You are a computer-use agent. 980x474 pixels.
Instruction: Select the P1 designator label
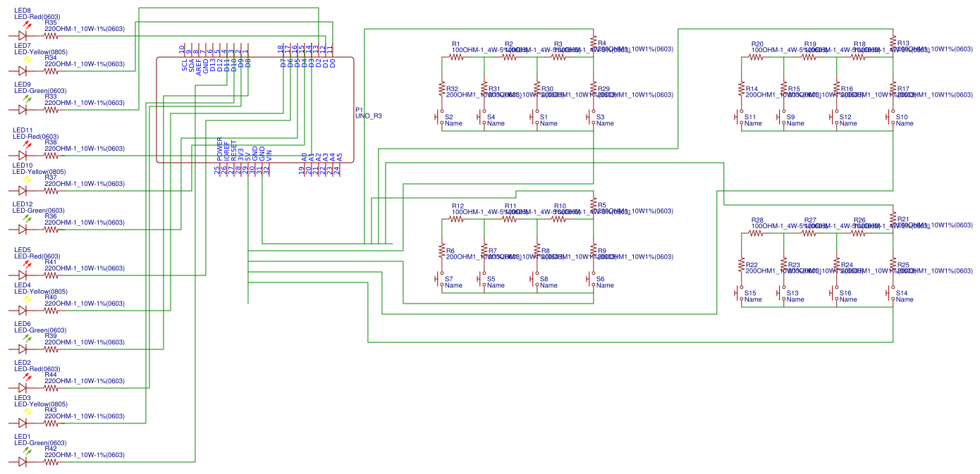(360, 110)
